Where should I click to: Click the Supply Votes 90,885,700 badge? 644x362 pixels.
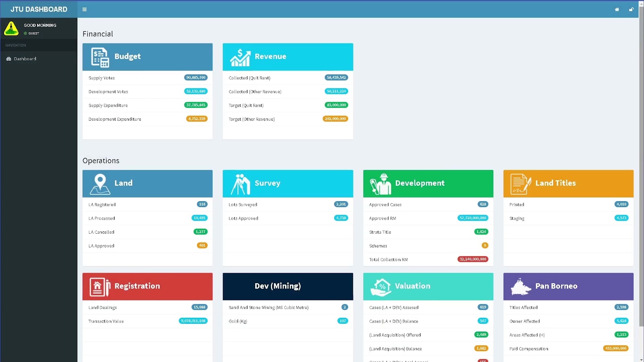196,78
